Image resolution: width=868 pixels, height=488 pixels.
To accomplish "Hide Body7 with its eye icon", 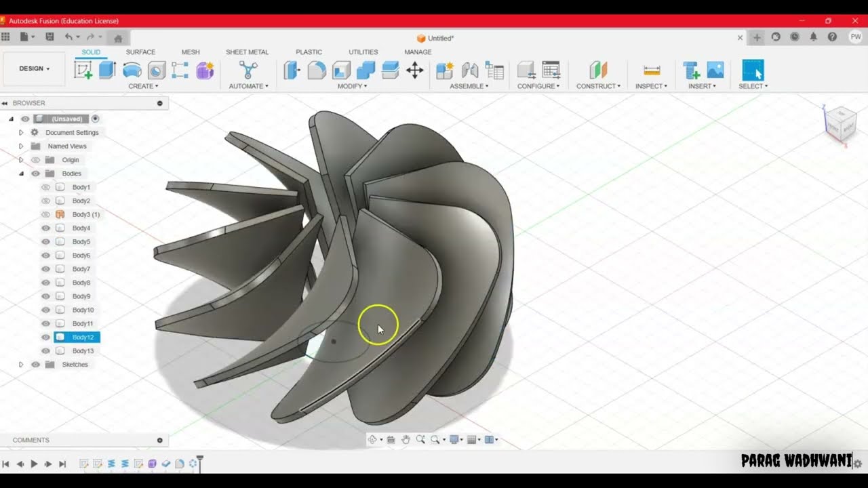I will 45,269.
